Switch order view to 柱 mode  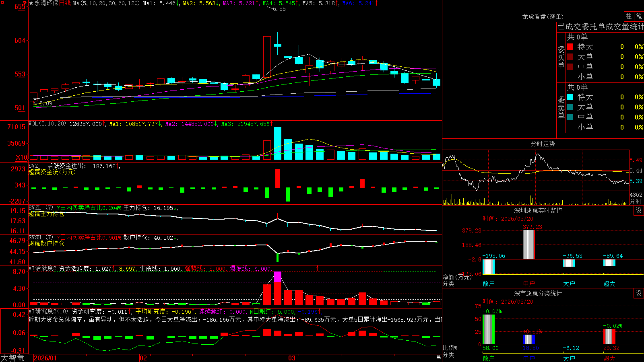pos(629,16)
